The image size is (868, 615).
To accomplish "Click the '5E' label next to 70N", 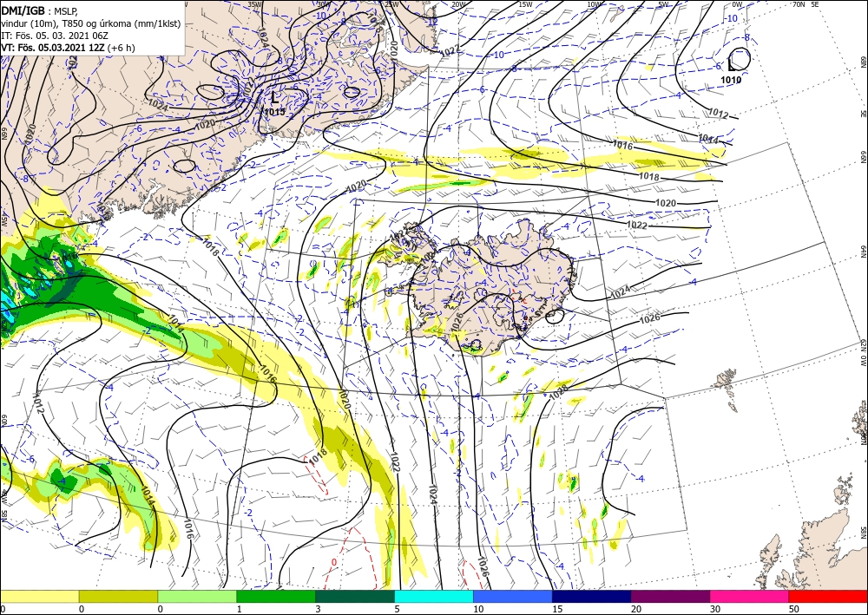I will 815,4.
